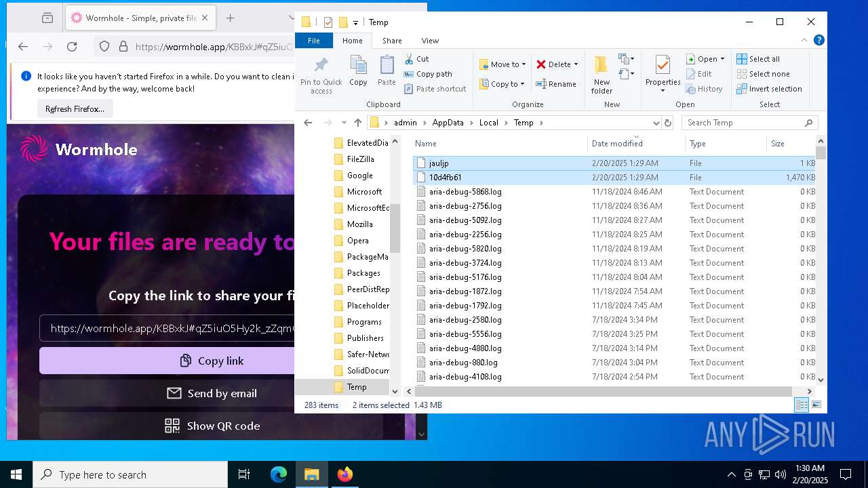Go up one folder level
This screenshot has height=488, width=868.
point(358,123)
